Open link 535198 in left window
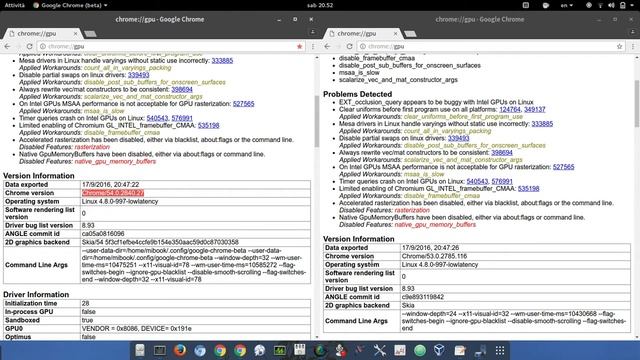The height and width of the screenshot is (360, 640). click(x=209, y=125)
